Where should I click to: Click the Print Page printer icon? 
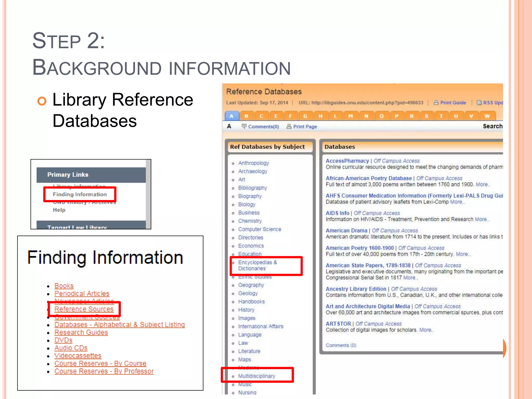point(289,126)
